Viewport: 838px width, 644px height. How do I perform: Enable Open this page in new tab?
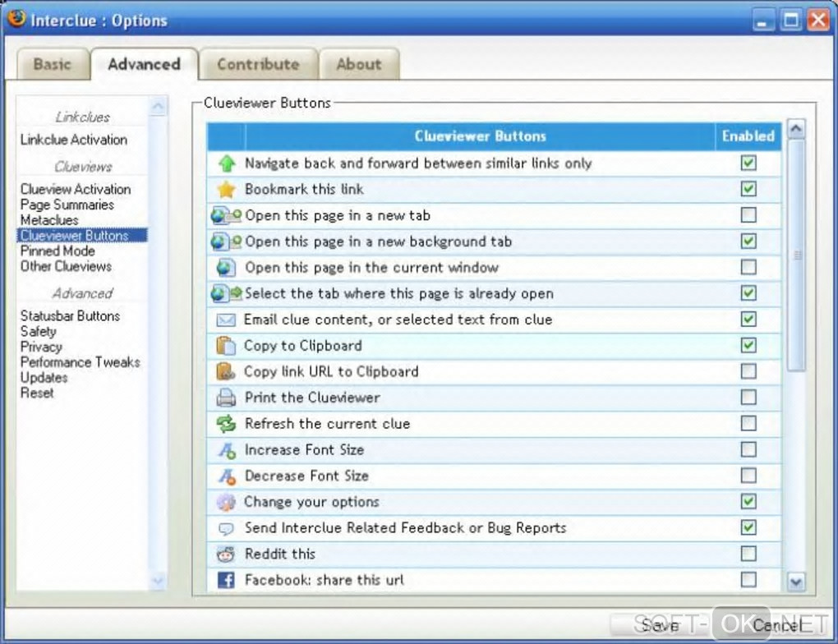pyautogui.click(x=748, y=215)
